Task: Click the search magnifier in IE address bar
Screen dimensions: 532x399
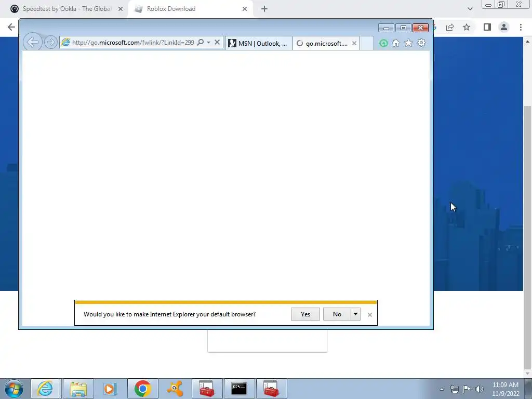Action: point(201,43)
